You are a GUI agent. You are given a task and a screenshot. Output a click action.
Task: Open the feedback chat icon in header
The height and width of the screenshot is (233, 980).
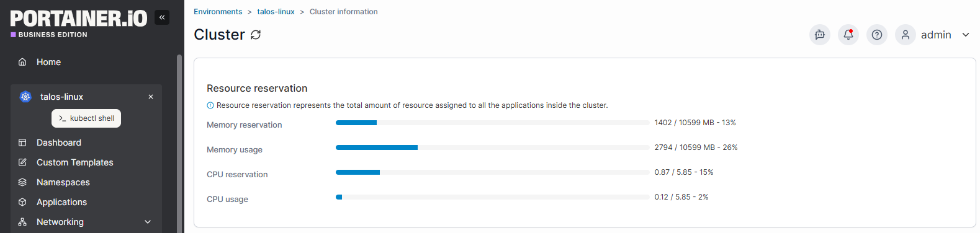(820, 35)
